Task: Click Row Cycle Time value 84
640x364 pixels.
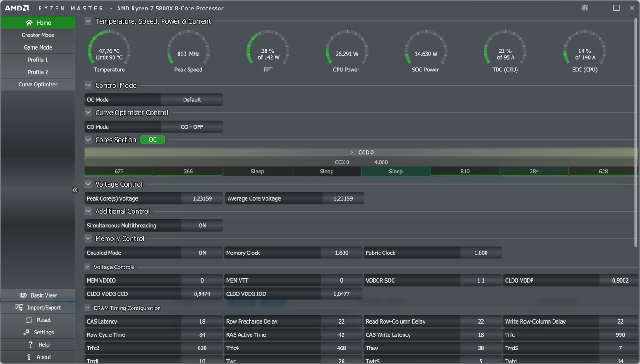Action: click(x=202, y=334)
